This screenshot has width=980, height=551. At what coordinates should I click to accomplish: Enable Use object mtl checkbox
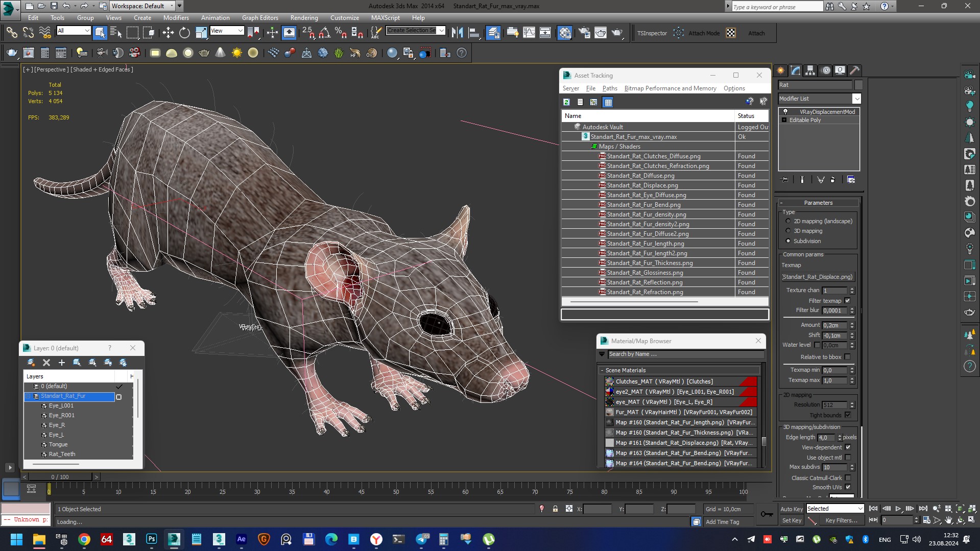point(848,458)
